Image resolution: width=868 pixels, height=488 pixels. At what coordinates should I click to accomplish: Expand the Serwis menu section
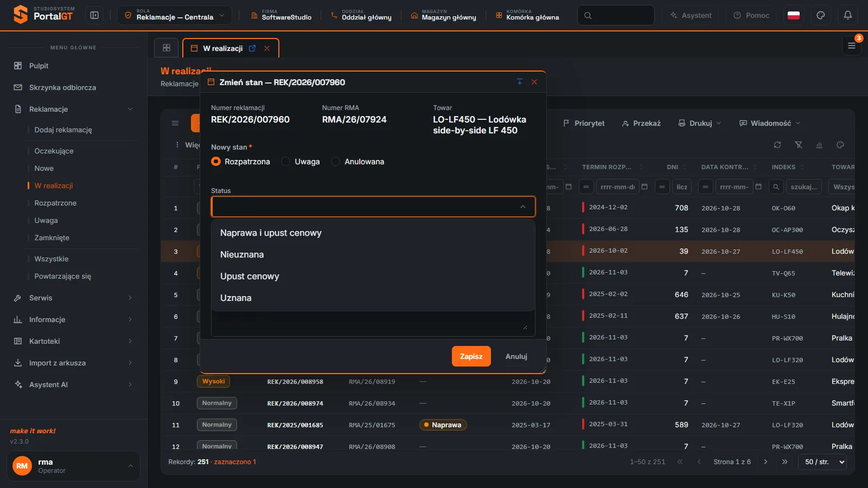pos(73,298)
